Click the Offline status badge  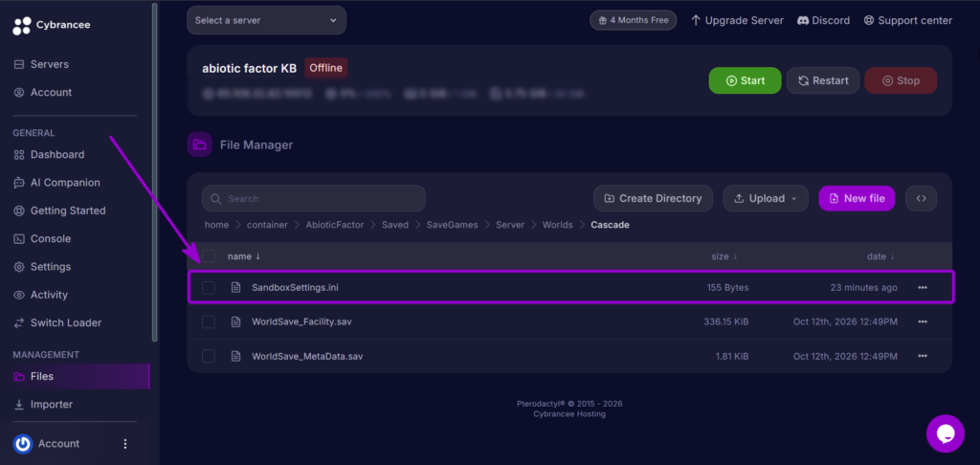[x=325, y=68]
